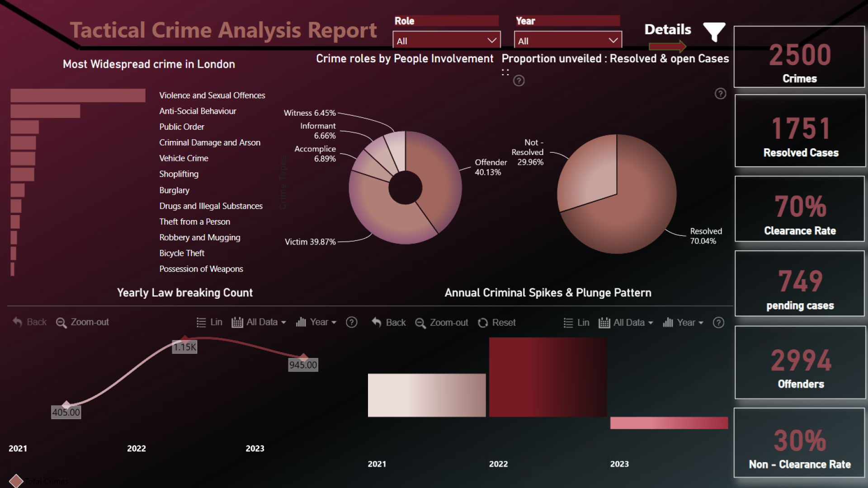Viewport: 868px width, 488px height.
Task: Select the Resolved pie slice
Action: click(633, 212)
